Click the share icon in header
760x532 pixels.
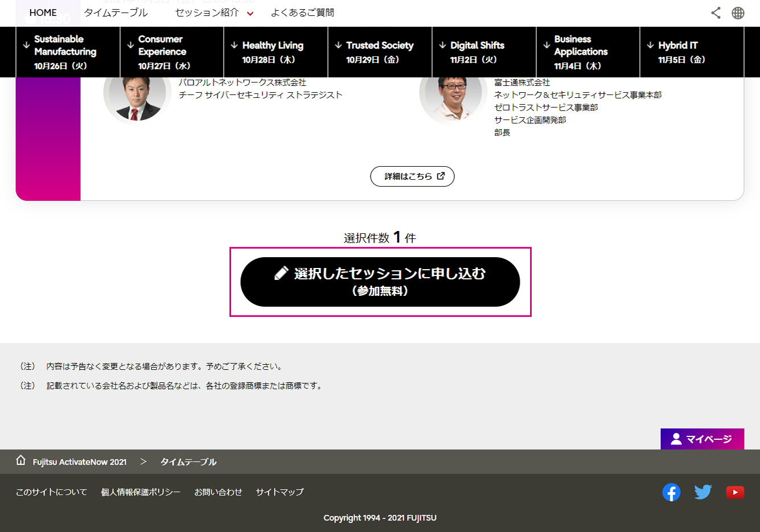[x=716, y=13]
